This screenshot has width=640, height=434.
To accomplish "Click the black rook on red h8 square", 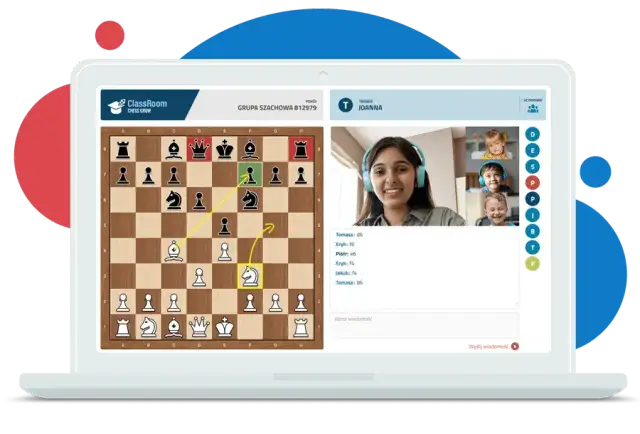I will [300, 149].
